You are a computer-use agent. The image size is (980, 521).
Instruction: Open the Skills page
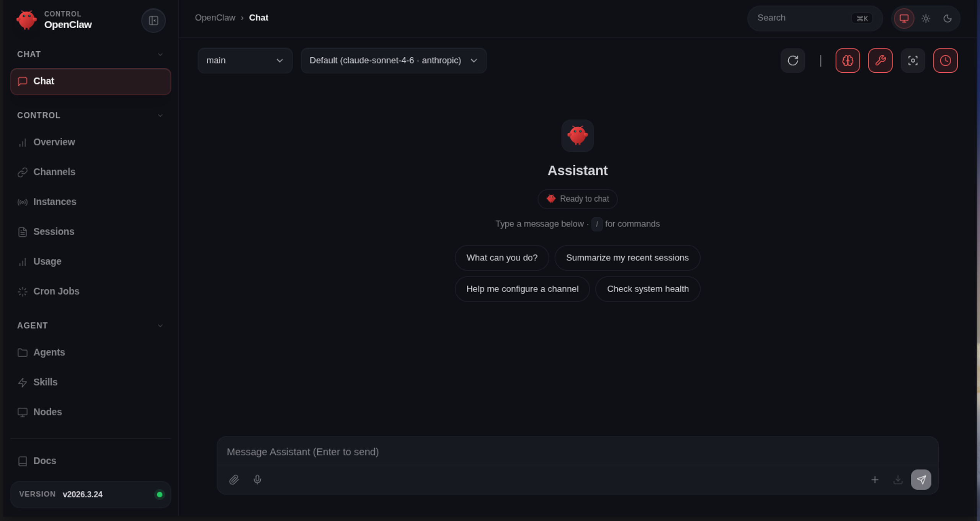point(91,382)
